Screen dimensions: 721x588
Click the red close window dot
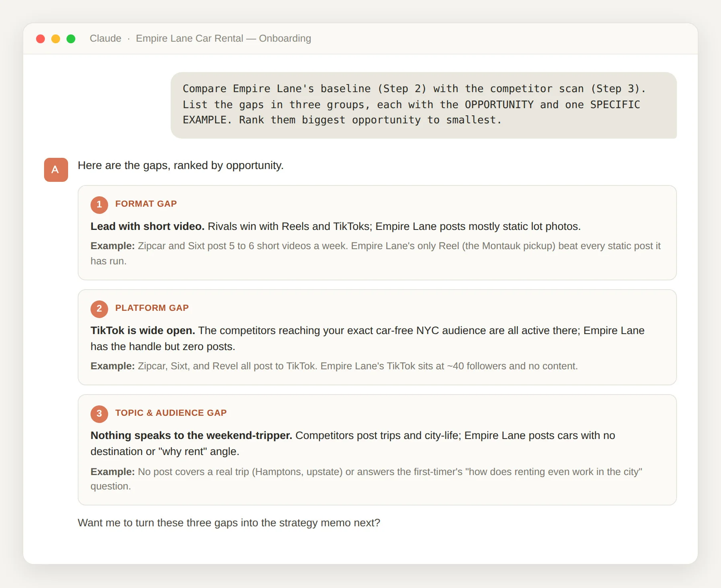click(x=40, y=39)
